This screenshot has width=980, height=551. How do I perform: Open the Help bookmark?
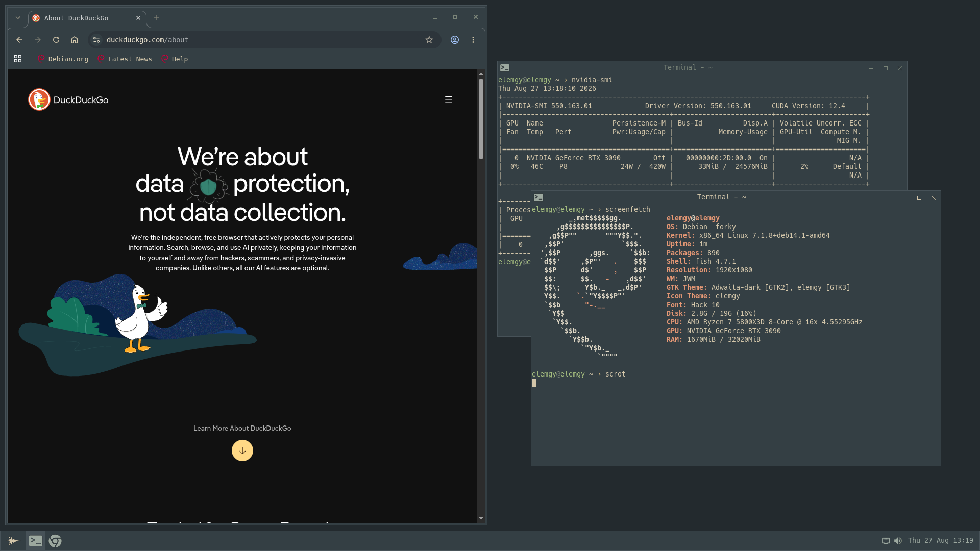[x=175, y=59]
